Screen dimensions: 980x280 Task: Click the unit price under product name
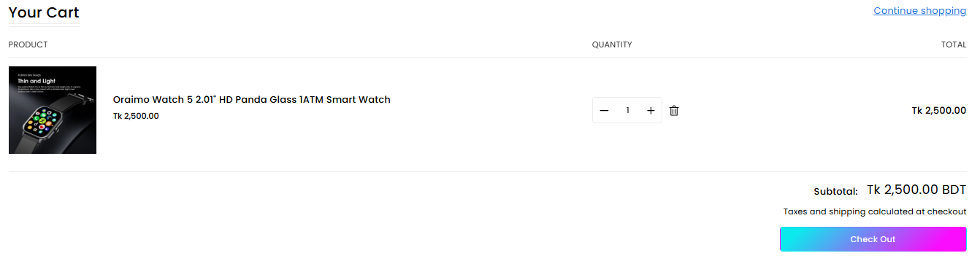[x=136, y=116]
